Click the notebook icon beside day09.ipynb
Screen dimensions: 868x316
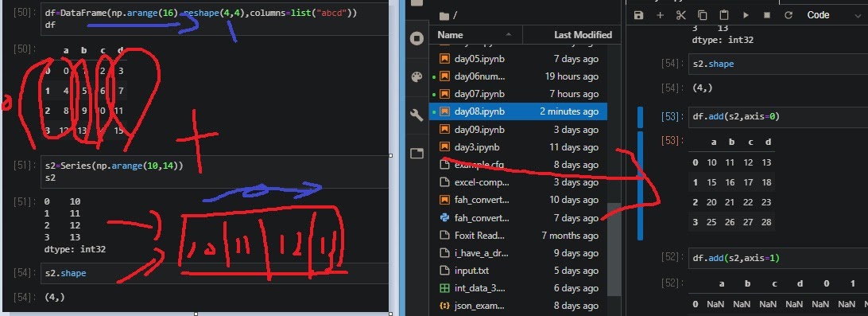pos(444,129)
